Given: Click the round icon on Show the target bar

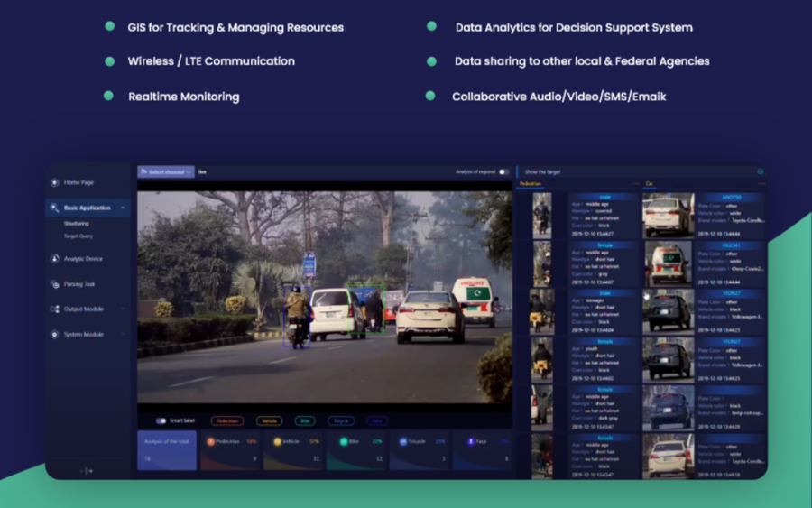Looking at the screenshot, I should click(x=761, y=171).
